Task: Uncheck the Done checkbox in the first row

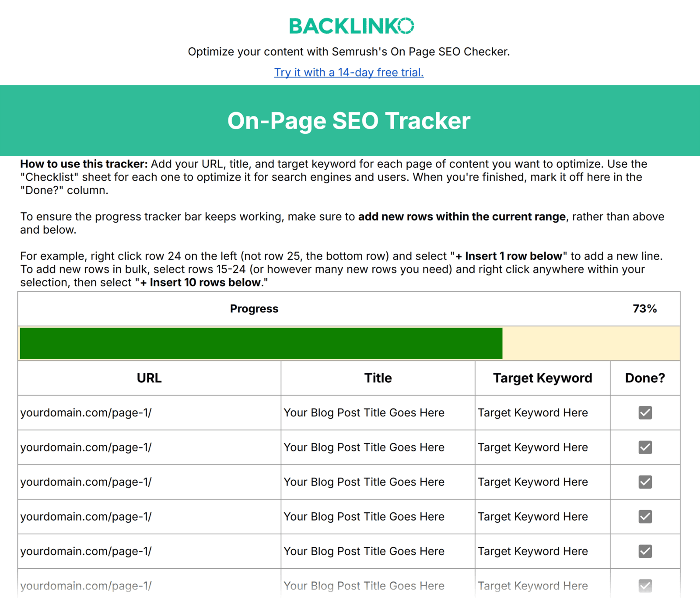Action: pos(645,412)
